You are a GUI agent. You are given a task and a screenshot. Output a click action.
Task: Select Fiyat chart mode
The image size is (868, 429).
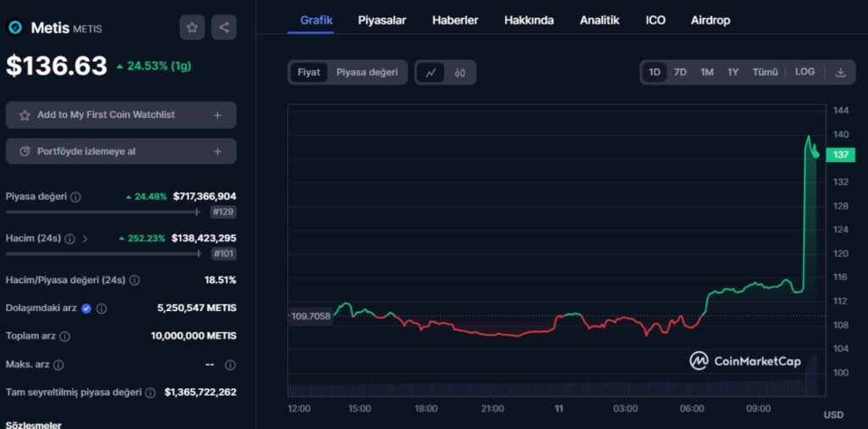(309, 73)
